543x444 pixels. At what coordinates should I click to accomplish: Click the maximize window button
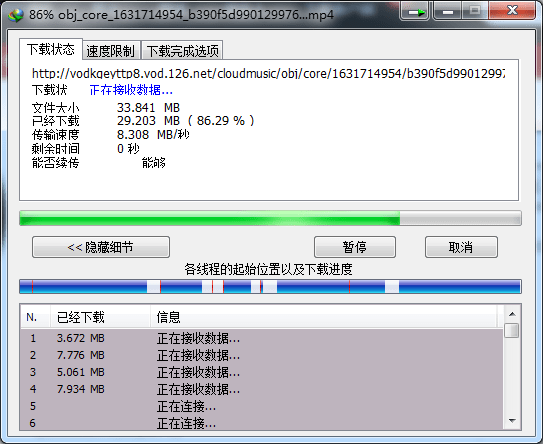(x=475, y=11)
